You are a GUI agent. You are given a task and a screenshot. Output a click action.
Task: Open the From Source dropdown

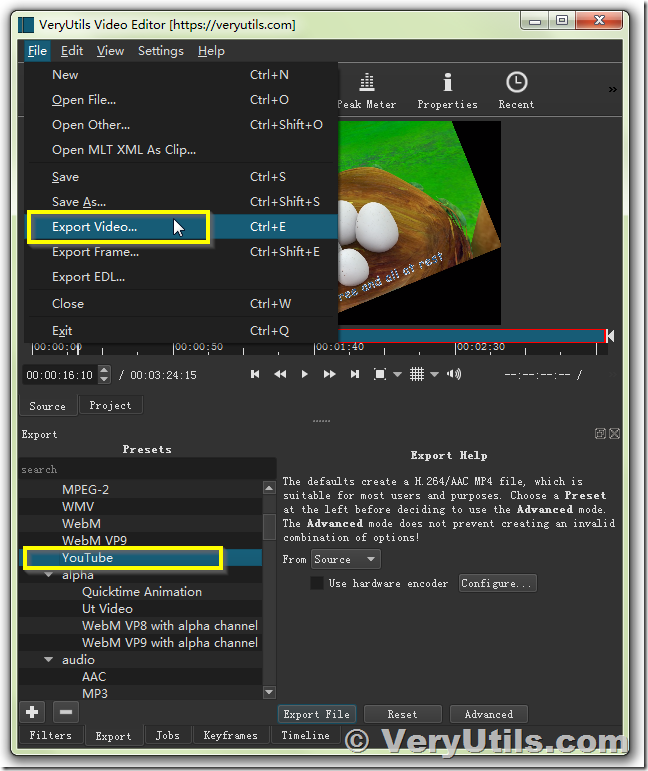pos(345,560)
